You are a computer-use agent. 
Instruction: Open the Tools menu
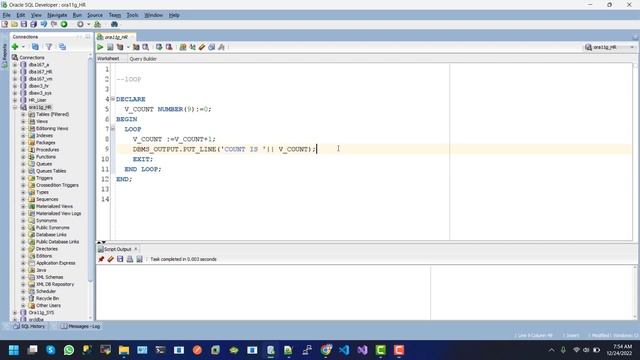132,15
